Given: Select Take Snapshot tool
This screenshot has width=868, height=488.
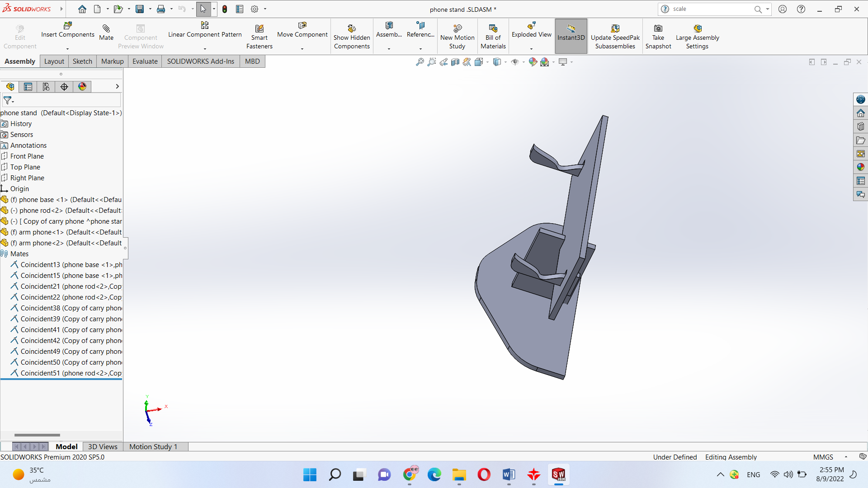Looking at the screenshot, I should 658,29.
